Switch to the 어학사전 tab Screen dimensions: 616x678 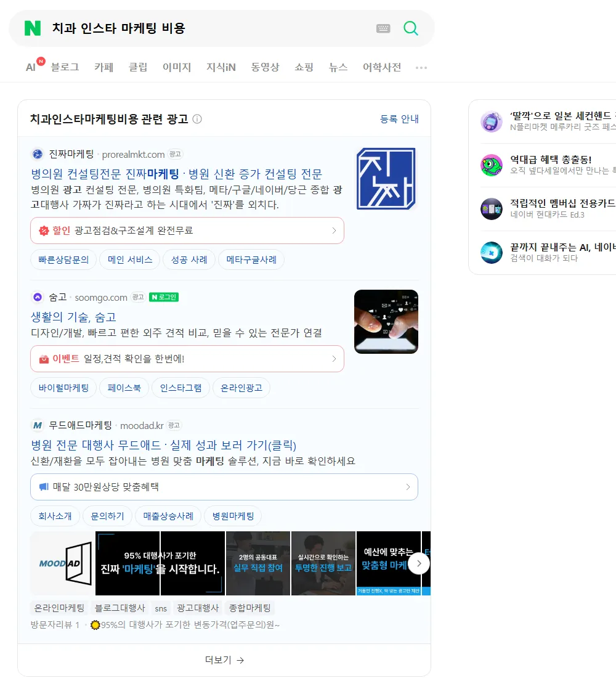click(382, 67)
